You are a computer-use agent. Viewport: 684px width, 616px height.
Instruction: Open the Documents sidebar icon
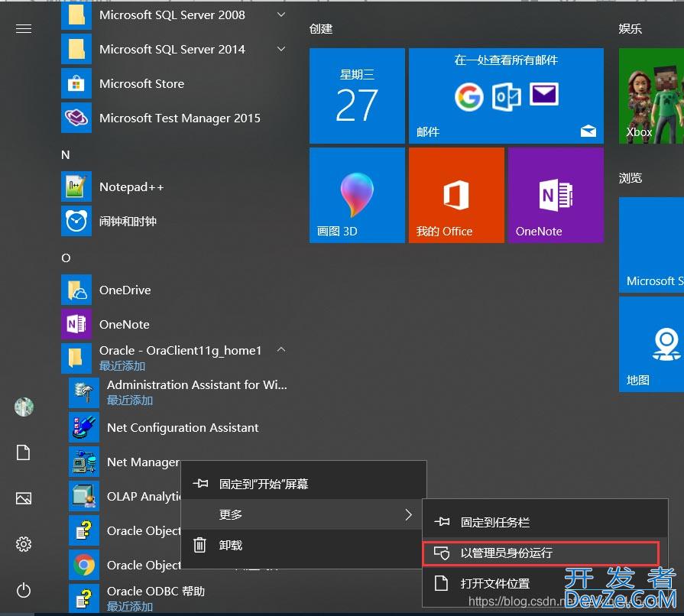click(24, 453)
